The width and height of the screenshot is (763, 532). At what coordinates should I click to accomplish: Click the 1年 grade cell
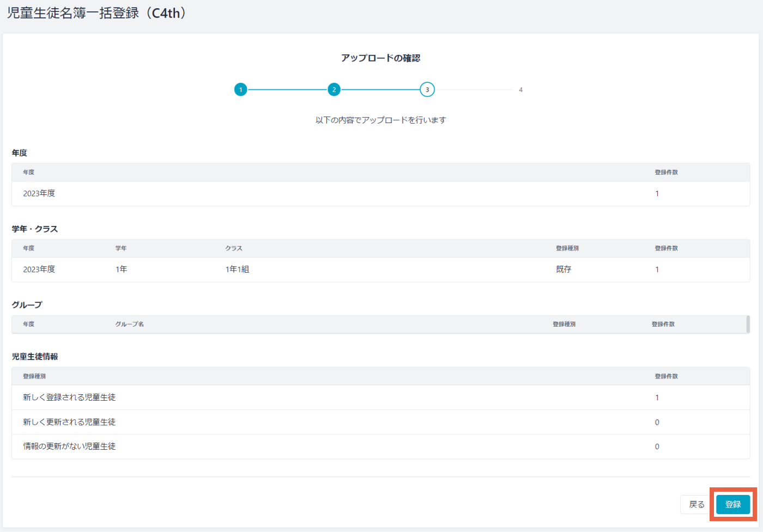pyautogui.click(x=122, y=269)
